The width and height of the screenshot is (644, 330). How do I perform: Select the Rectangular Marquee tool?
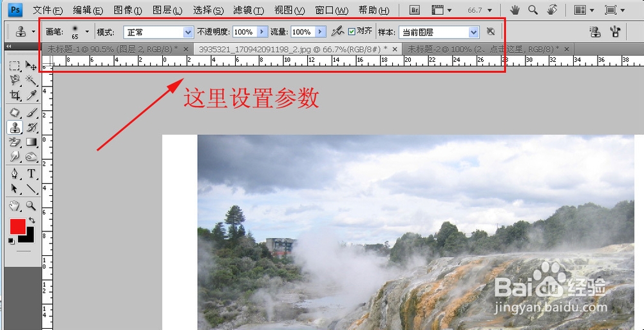pos(15,66)
